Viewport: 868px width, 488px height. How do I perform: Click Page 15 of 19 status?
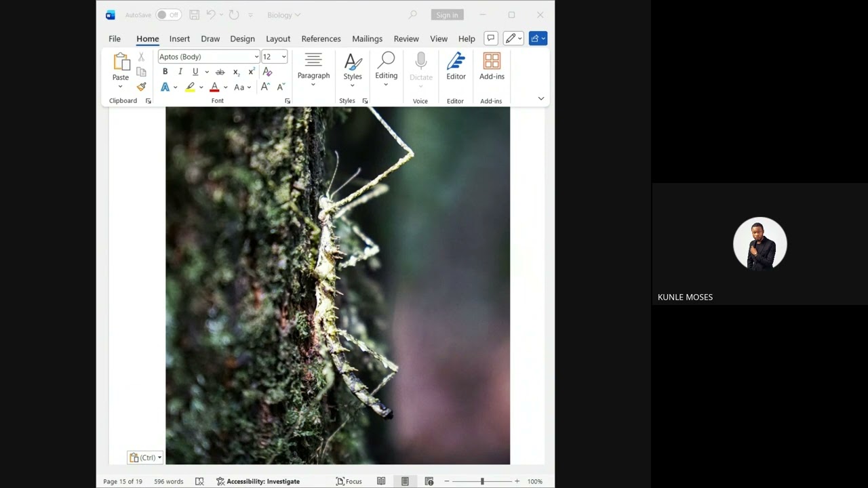tap(123, 481)
